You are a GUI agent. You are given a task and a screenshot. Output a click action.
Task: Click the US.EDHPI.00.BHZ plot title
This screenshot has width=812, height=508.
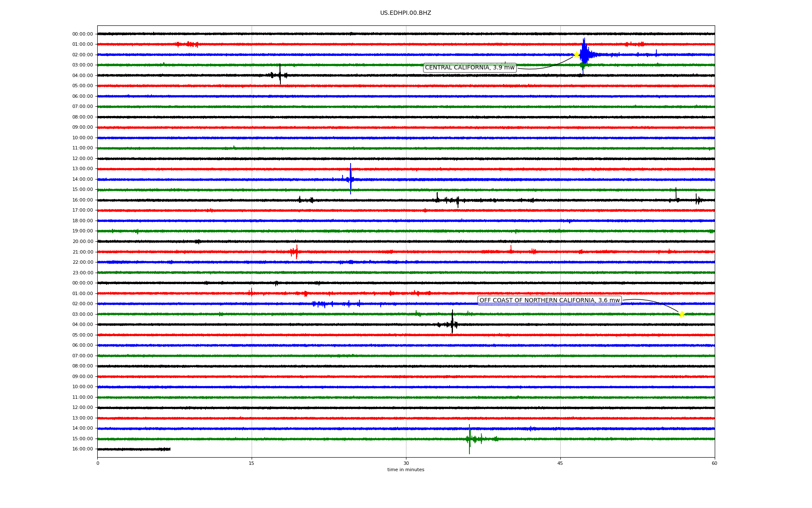[405, 13]
